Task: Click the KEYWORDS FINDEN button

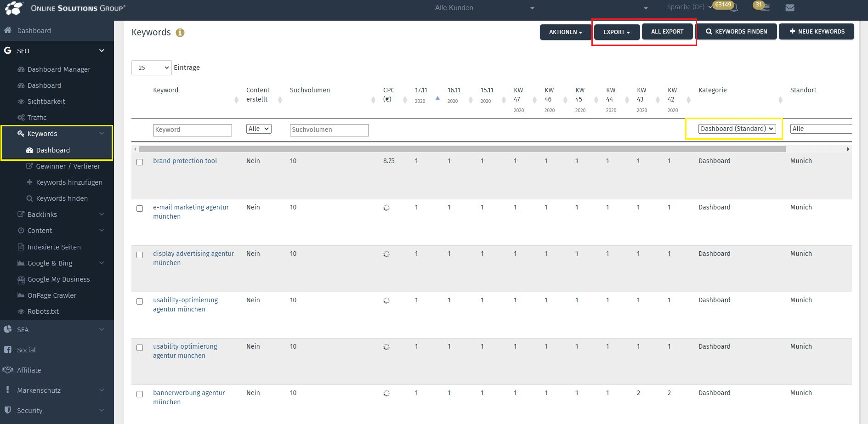Action: pos(736,32)
